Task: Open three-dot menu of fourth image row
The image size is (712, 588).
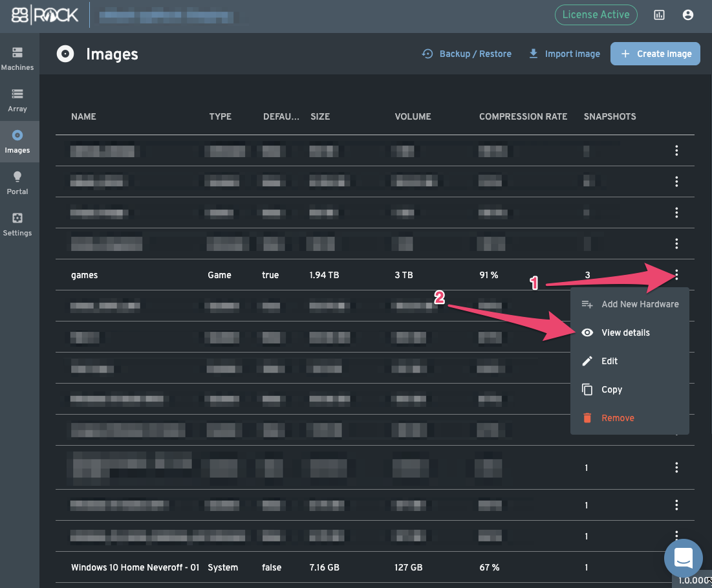Action: (676, 244)
